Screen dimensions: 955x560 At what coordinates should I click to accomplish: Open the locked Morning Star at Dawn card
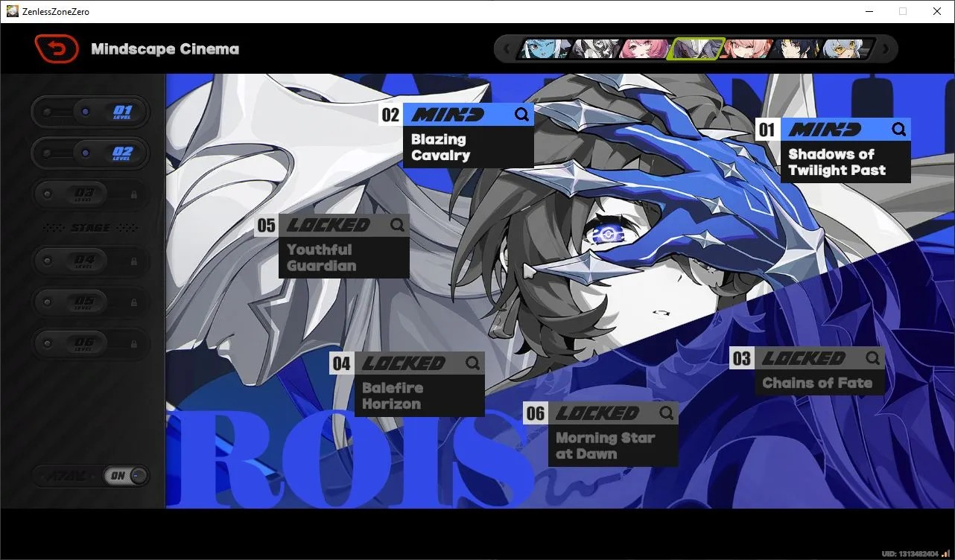tap(600, 434)
